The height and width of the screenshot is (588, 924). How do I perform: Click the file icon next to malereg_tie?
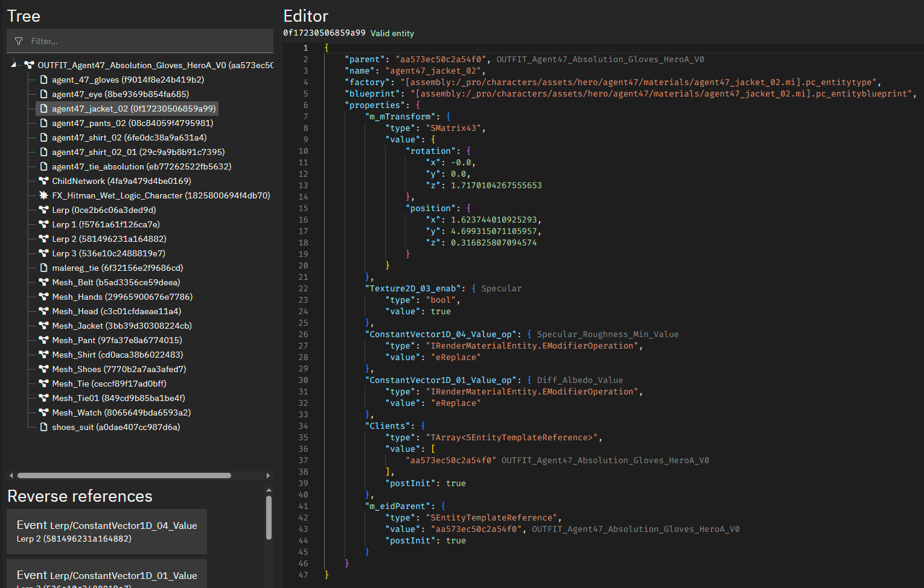point(43,268)
